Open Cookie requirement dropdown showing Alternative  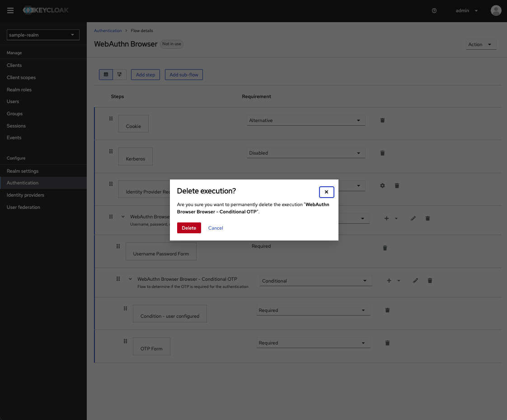tap(306, 121)
